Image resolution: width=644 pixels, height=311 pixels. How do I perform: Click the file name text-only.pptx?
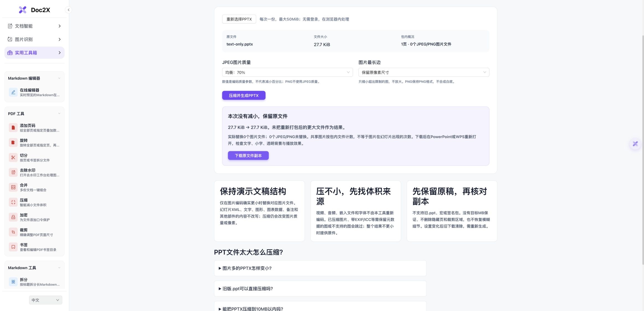(x=240, y=44)
